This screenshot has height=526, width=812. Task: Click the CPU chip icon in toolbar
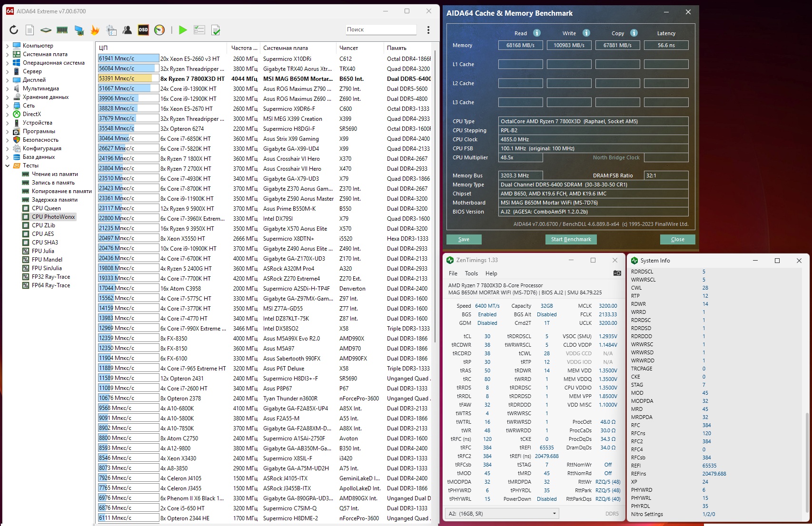point(46,30)
